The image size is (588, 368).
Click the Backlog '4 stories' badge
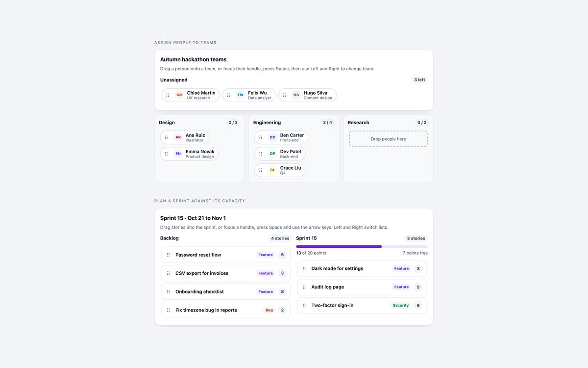point(280,238)
